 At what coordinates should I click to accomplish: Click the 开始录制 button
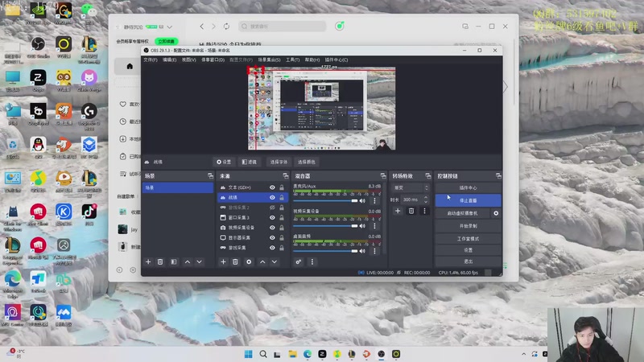(468, 226)
